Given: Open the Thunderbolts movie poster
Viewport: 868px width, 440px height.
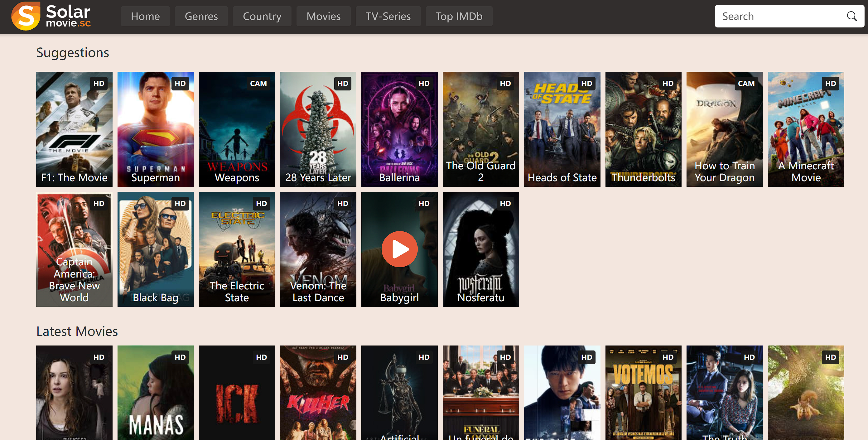Looking at the screenshot, I should coord(643,129).
